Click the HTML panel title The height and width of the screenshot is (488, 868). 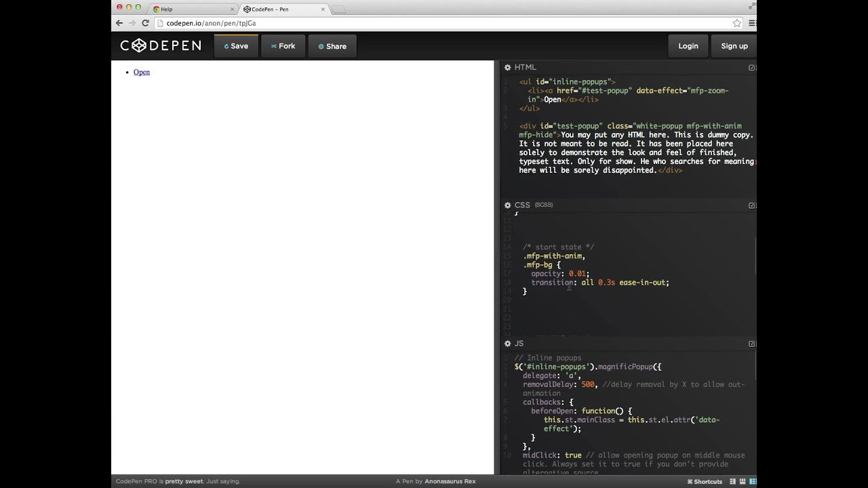[x=526, y=67]
